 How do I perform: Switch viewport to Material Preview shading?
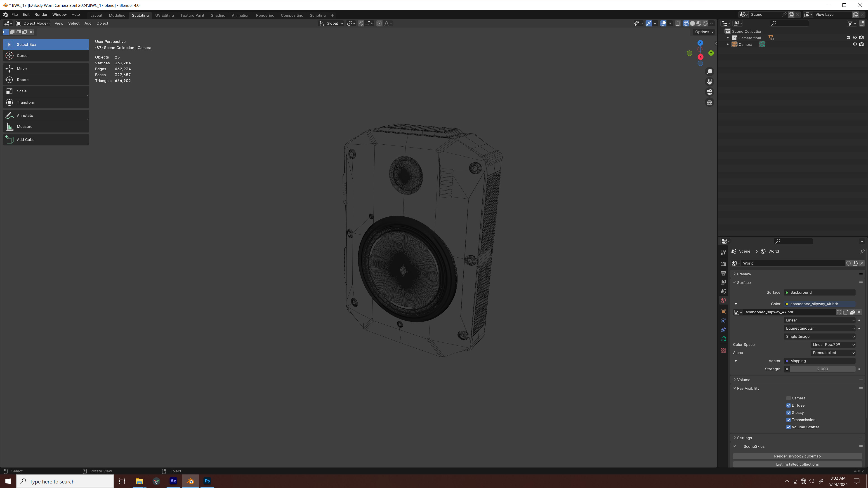coord(698,23)
